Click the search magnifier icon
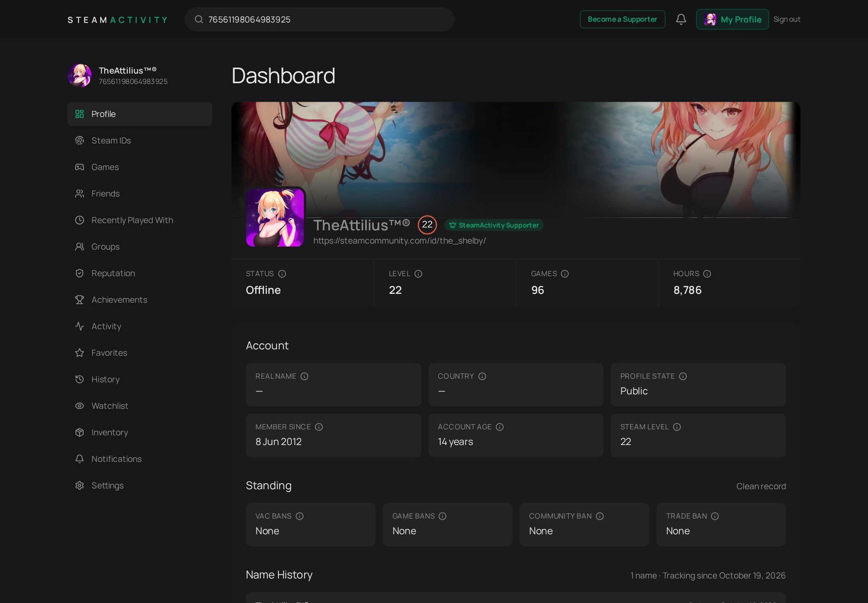 tap(199, 19)
